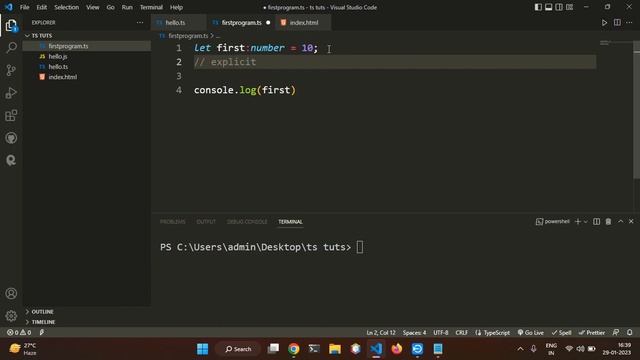Start Go Live server
Image resolution: width=640 pixels, height=360 pixels.
531,333
